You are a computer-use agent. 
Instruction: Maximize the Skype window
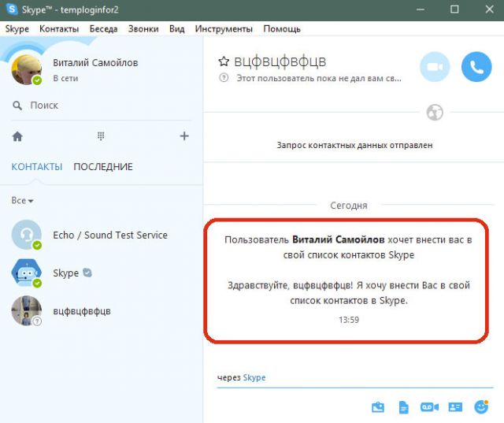pos(454,9)
